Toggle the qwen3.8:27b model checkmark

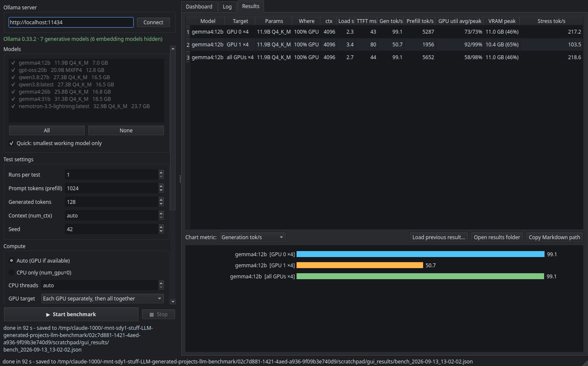[13, 77]
